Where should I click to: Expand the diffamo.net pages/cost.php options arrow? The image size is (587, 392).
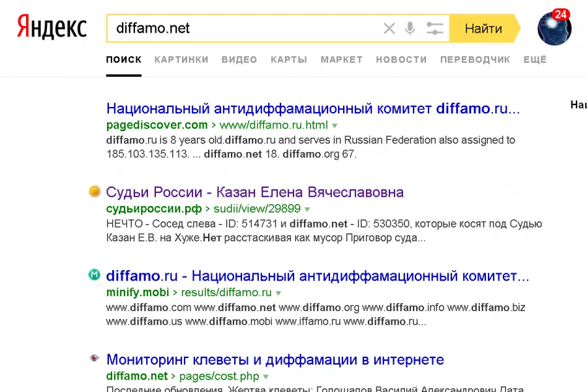[x=266, y=377]
